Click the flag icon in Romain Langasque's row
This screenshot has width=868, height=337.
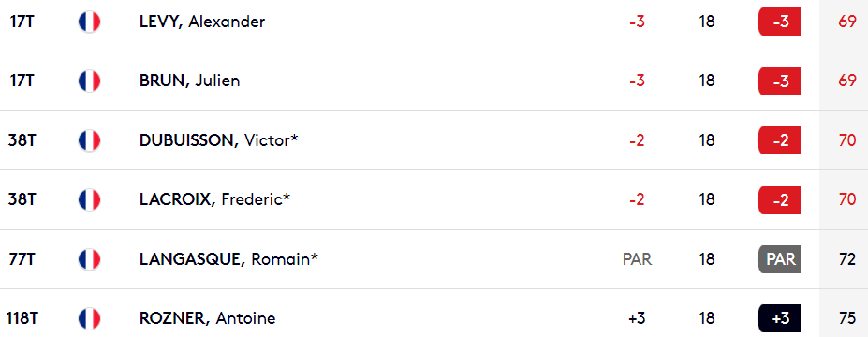89,259
